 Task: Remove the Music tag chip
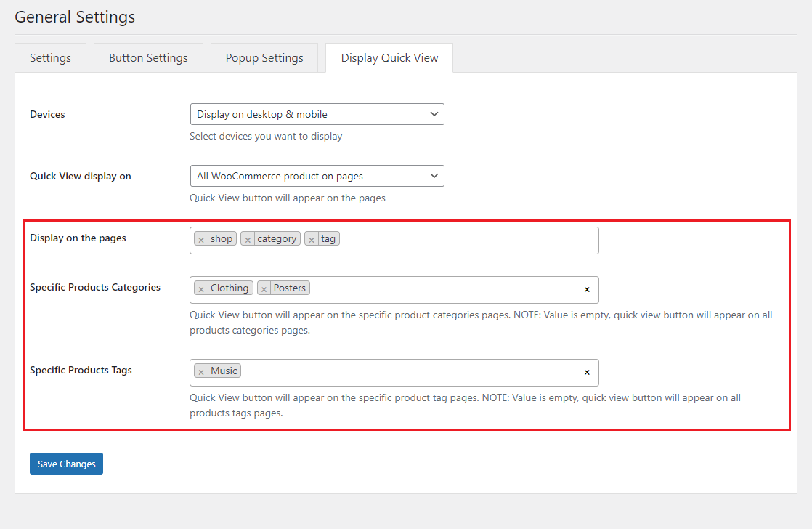[x=201, y=371]
